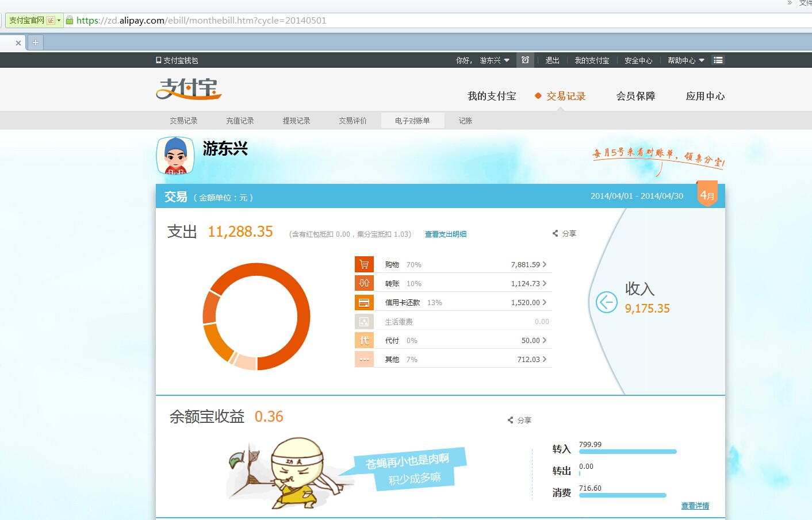Click the browser address bar URL
The image size is (812, 520).
click(201, 20)
